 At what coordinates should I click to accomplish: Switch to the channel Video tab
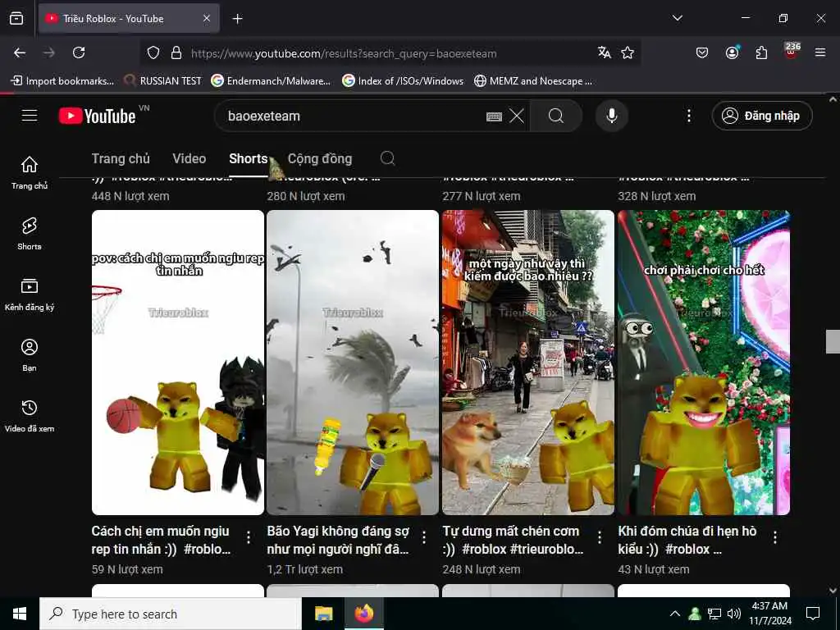tap(189, 158)
